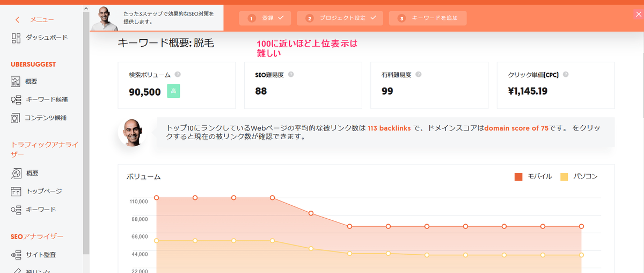Close the orange onboarding banner
Screen dimensions: 644x273
[x=638, y=15]
